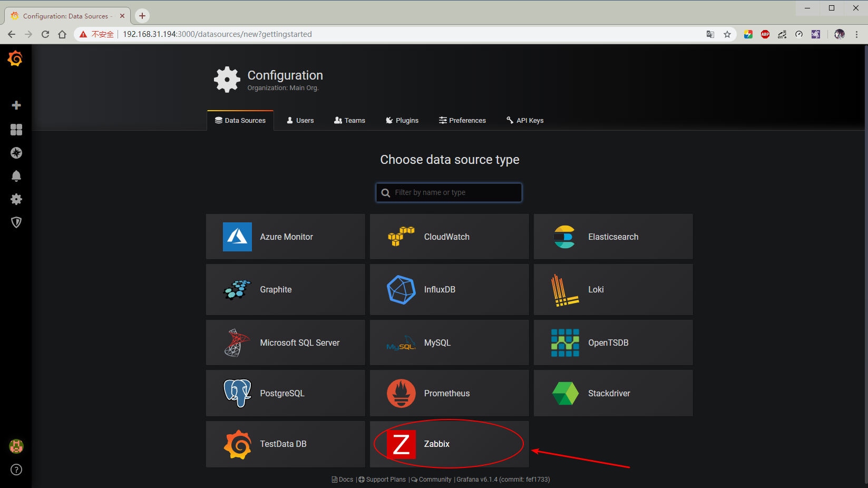Choose the TestData DB data source label
868x488 pixels.
pyautogui.click(x=283, y=444)
